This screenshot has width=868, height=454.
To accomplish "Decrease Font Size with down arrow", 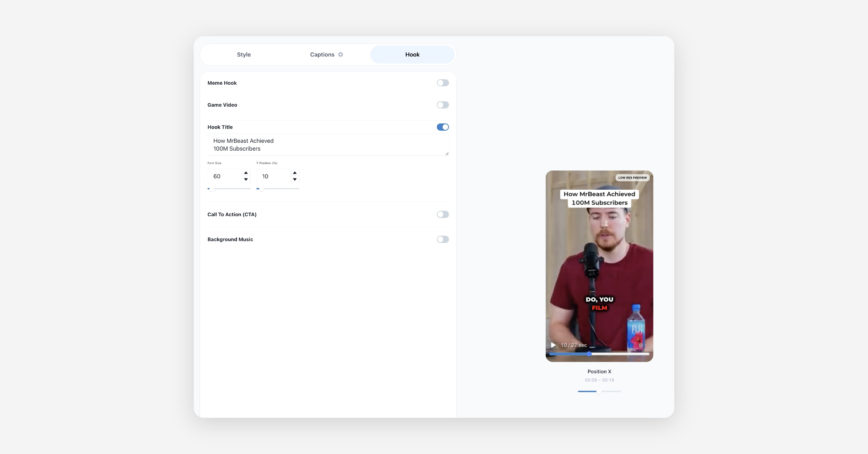I will click(246, 180).
